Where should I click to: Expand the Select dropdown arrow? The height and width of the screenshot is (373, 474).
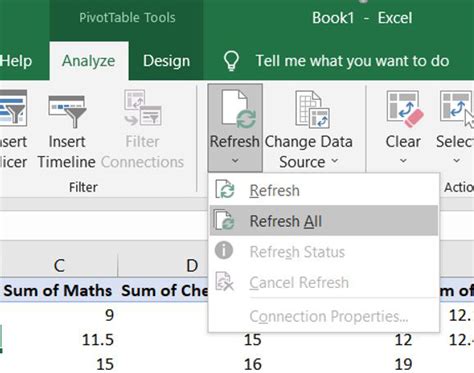pos(456,161)
